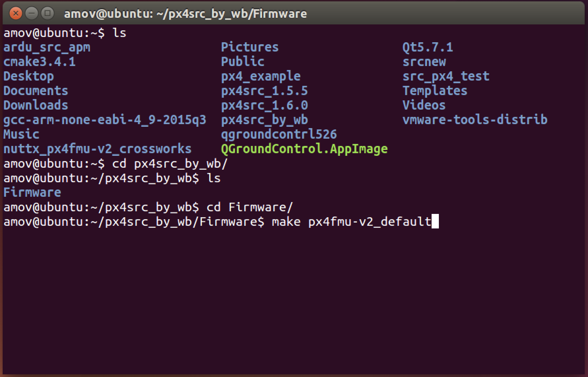The image size is (588, 377).
Task: Maximize the terminal window
Action: 48,14
